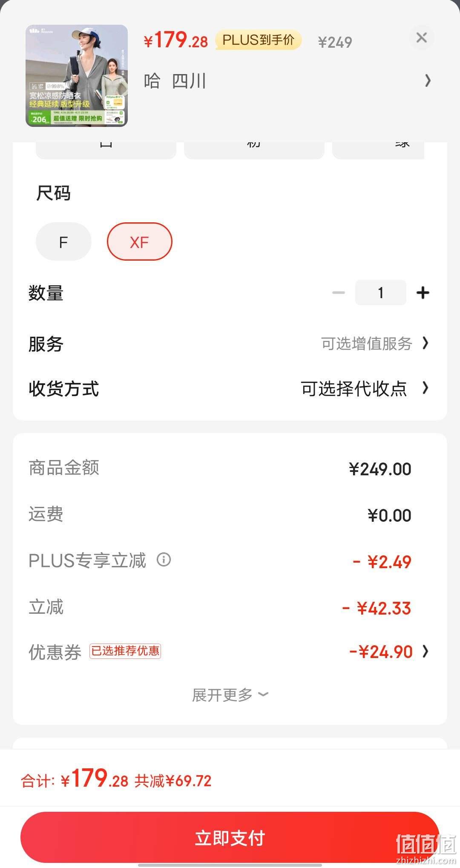Image resolution: width=460 pixels, height=868 pixels.
Task: Increase quantity with the plus icon
Action: click(x=423, y=293)
